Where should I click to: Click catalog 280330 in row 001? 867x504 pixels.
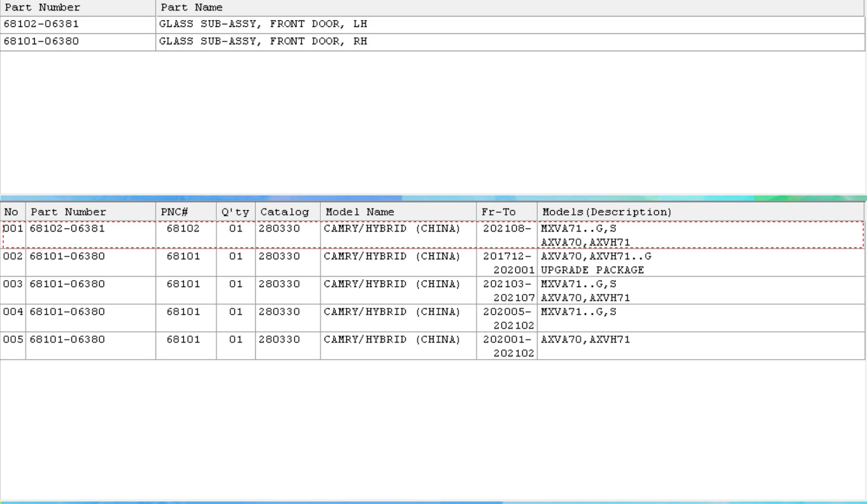pos(280,228)
